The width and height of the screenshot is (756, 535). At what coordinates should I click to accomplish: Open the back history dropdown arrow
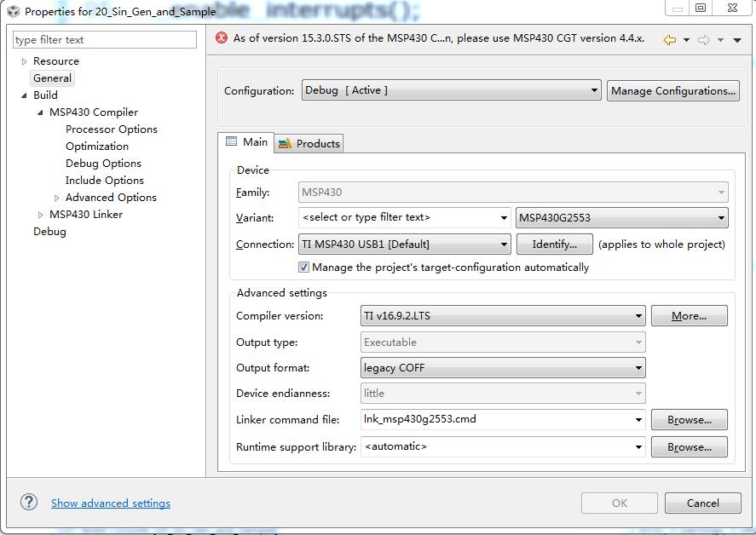[686, 40]
